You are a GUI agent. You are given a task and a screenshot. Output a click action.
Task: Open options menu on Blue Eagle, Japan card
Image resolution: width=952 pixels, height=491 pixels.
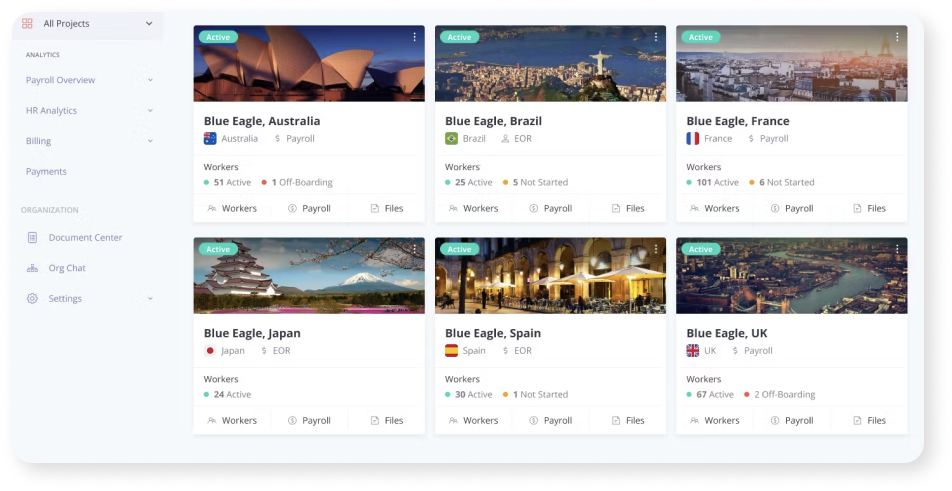coord(415,249)
